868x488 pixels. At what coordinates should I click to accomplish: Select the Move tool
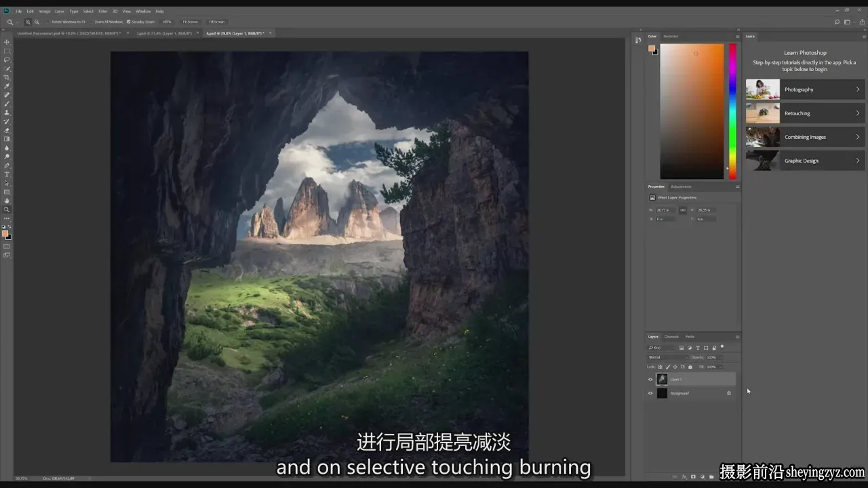click(x=7, y=42)
